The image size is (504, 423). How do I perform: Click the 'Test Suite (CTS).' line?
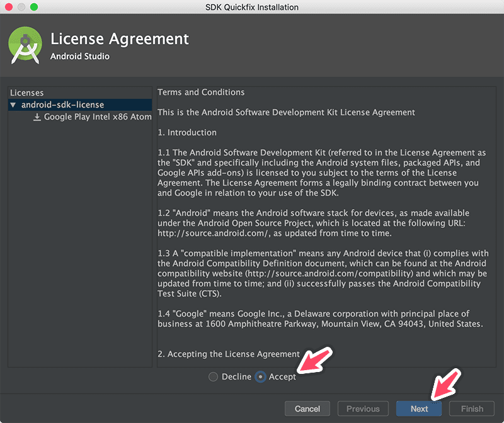pyautogui.click(x=190, y=293)
